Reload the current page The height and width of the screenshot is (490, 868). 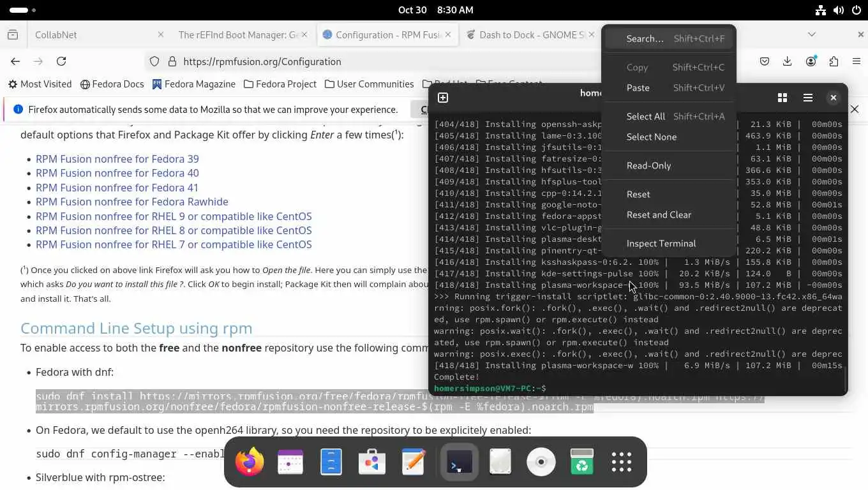click(x=61, y=61)
